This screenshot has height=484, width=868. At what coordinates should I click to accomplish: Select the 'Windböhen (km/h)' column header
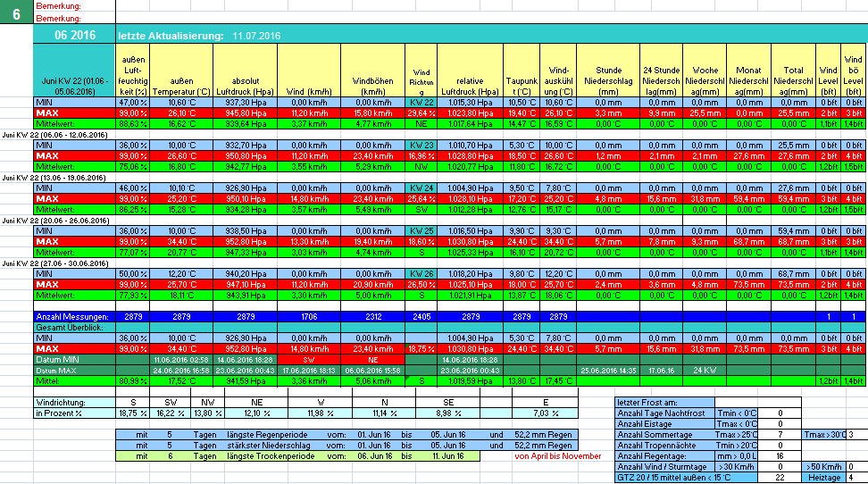point(373,71)
